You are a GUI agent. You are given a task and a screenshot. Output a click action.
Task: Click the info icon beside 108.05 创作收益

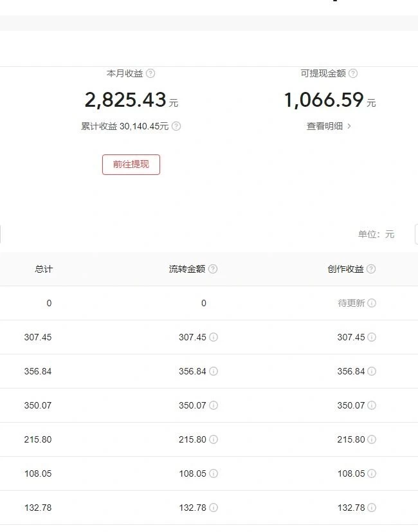click(x=370, y=473)
